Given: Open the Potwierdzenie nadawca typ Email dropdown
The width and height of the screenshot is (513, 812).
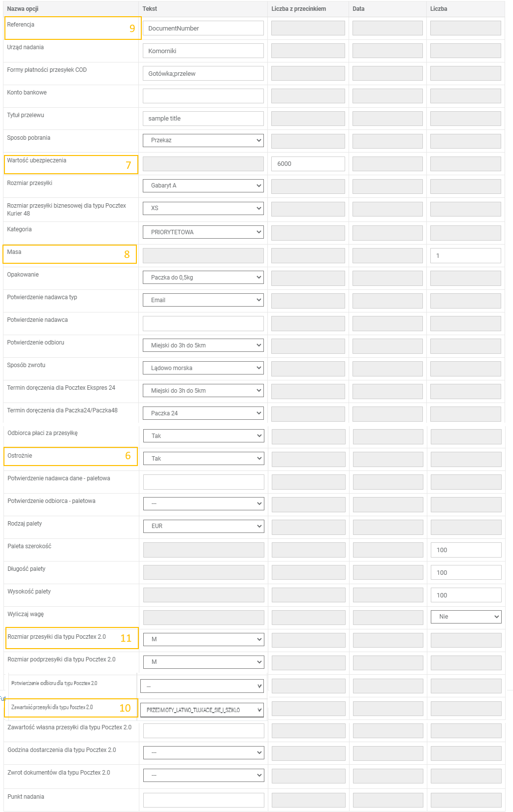Looking at the screenshot, I should coord(203,300).
